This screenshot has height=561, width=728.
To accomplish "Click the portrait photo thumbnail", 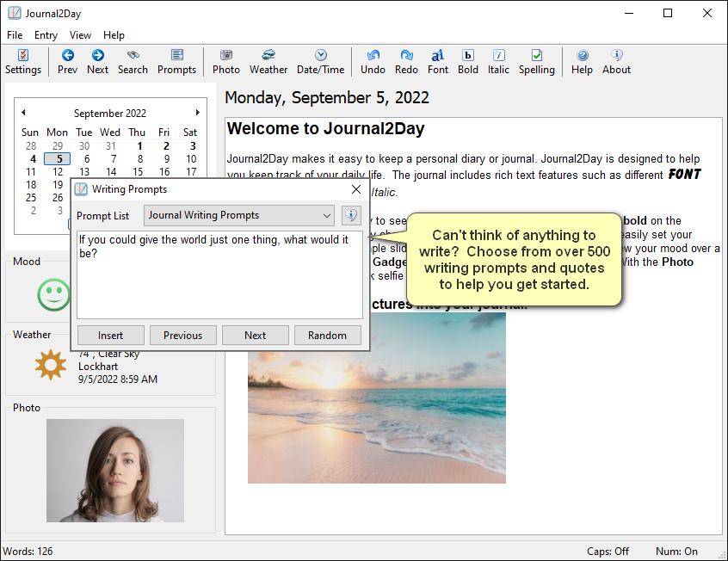I will pos(115,471).
